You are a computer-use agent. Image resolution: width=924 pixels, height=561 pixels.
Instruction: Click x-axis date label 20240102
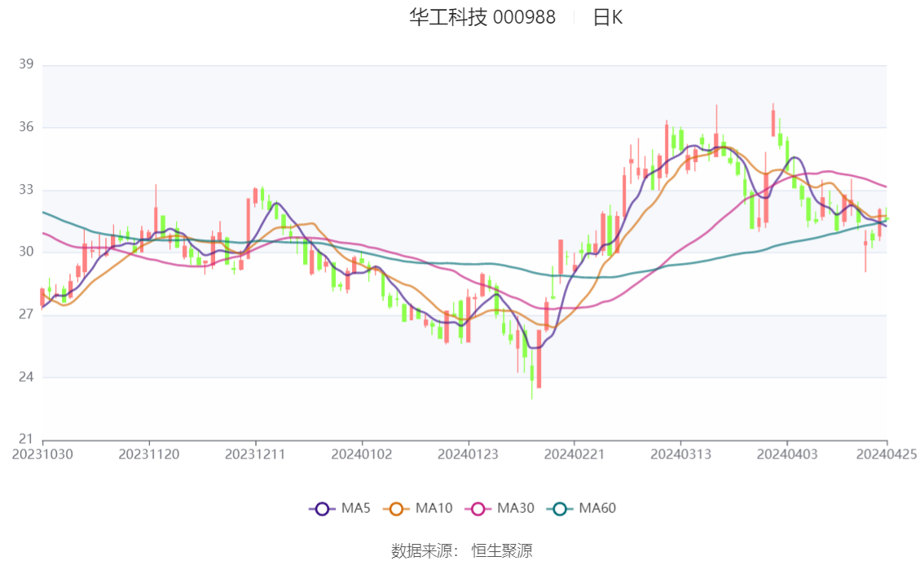[x=362, y=454]
